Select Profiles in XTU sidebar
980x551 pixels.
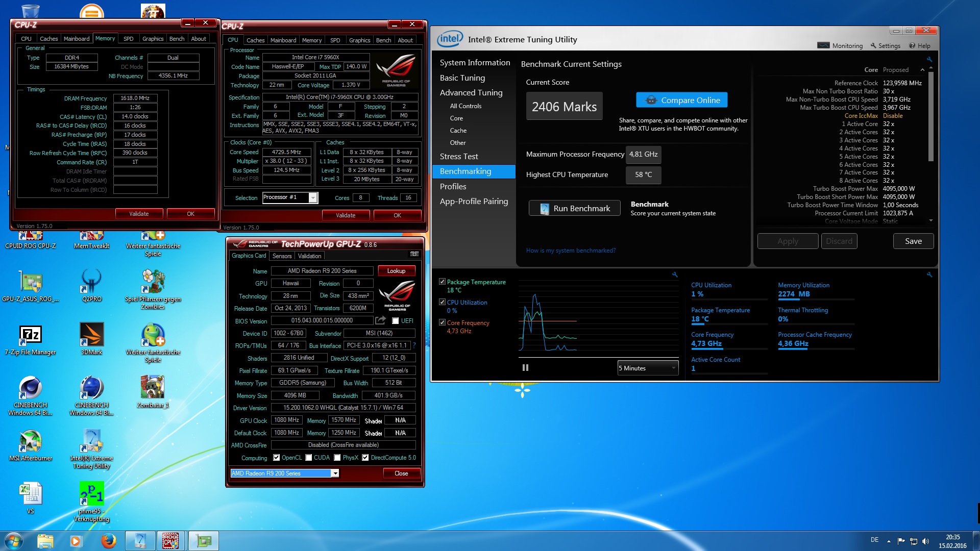(453, 187)
